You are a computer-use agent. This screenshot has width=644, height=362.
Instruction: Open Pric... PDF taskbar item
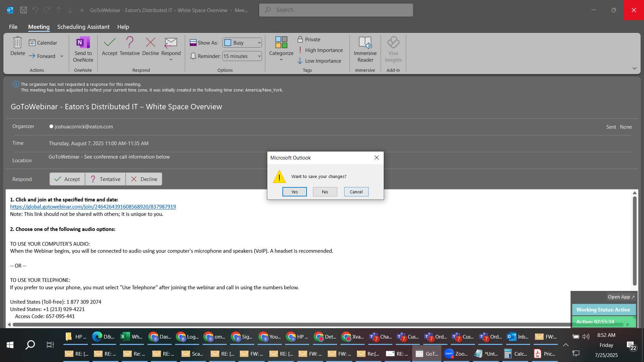coord(545,354)
